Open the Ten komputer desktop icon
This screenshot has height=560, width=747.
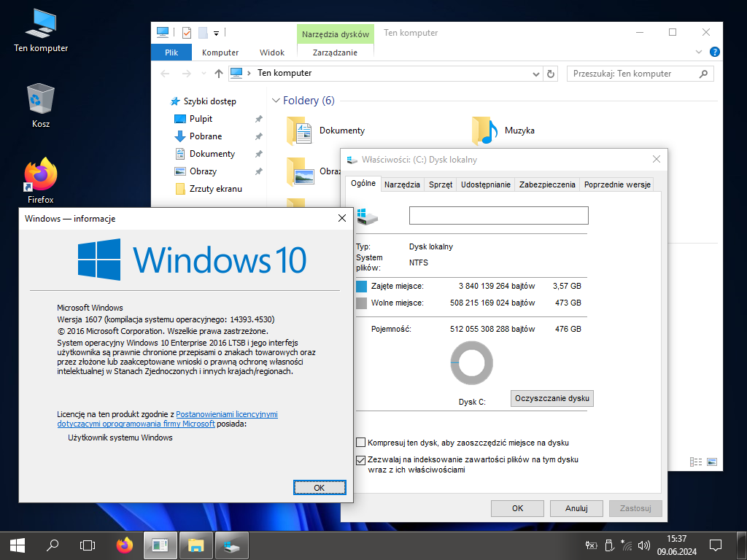[41, 25]
